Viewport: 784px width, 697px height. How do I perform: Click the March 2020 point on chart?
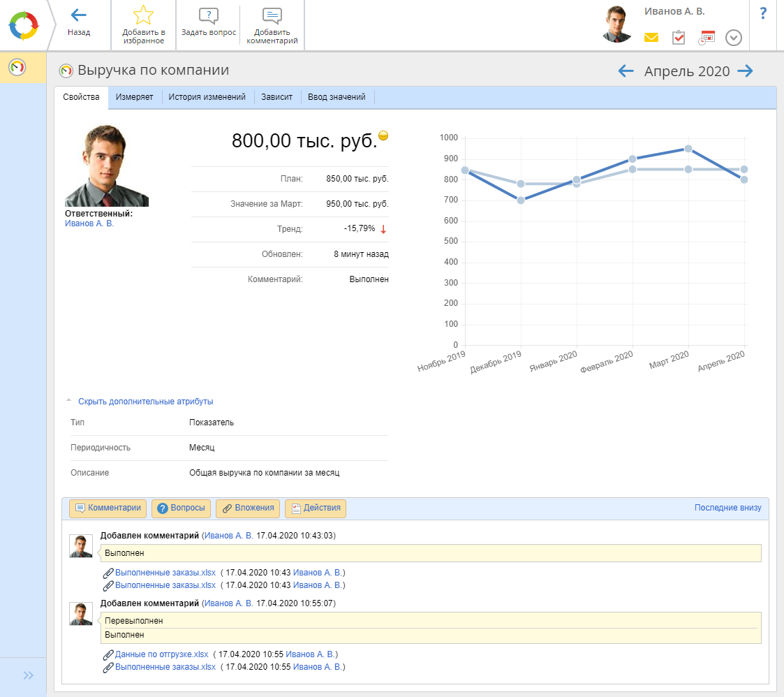coord(688,149)
